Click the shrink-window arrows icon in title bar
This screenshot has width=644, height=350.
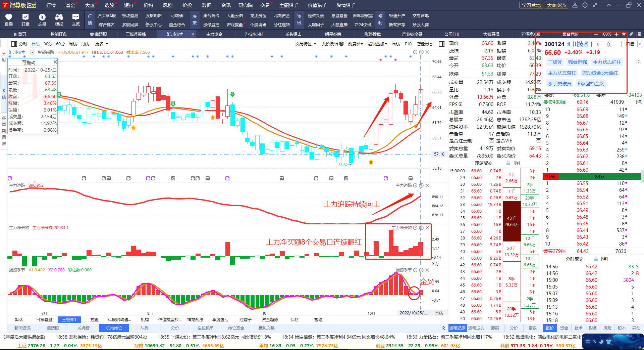[595, 5]
